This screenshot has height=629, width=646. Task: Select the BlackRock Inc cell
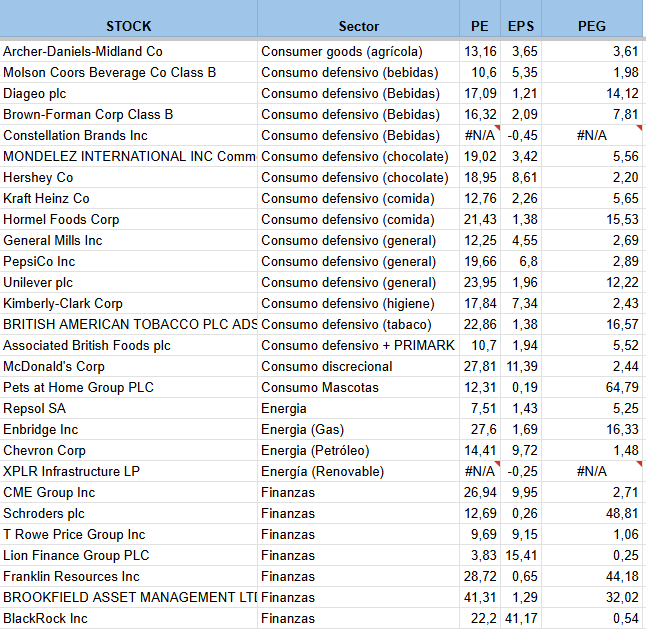coord(129,619)
